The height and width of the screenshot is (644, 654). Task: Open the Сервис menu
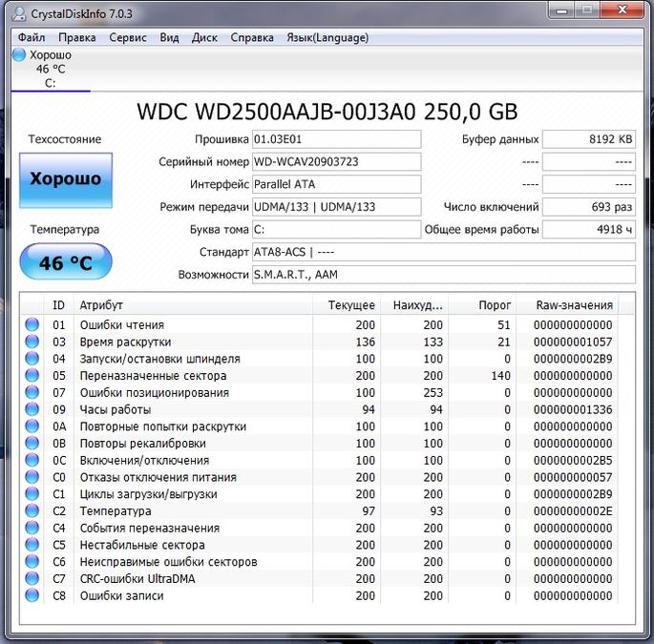[x=128, y=37]
